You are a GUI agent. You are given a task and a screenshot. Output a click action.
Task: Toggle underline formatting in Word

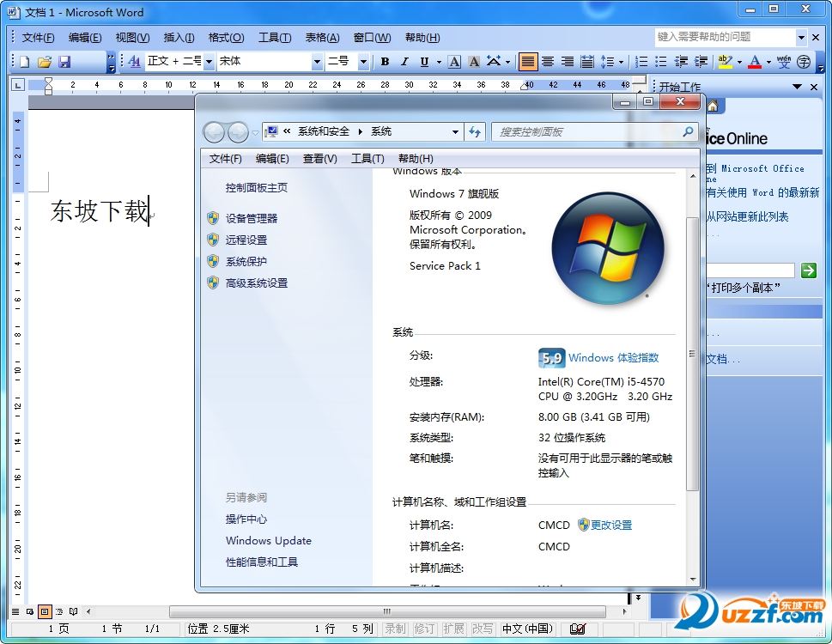[x=424, y=62]
